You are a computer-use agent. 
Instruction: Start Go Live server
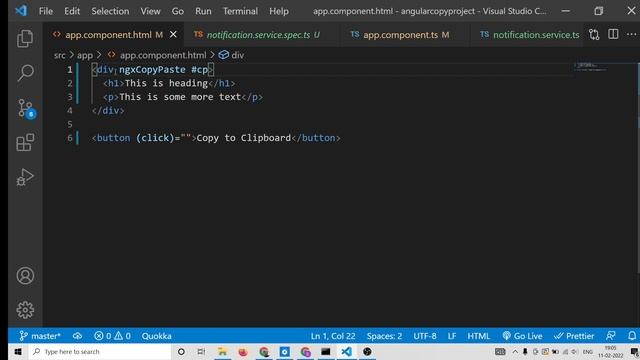pyautogui.click(x=522, y=336)
